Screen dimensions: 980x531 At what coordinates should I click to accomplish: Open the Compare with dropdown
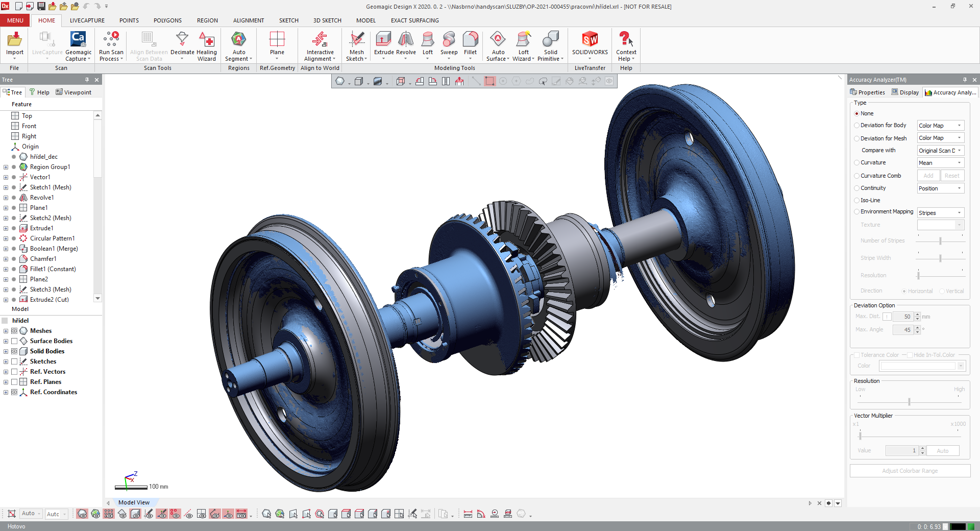click(x=940, y=151)
